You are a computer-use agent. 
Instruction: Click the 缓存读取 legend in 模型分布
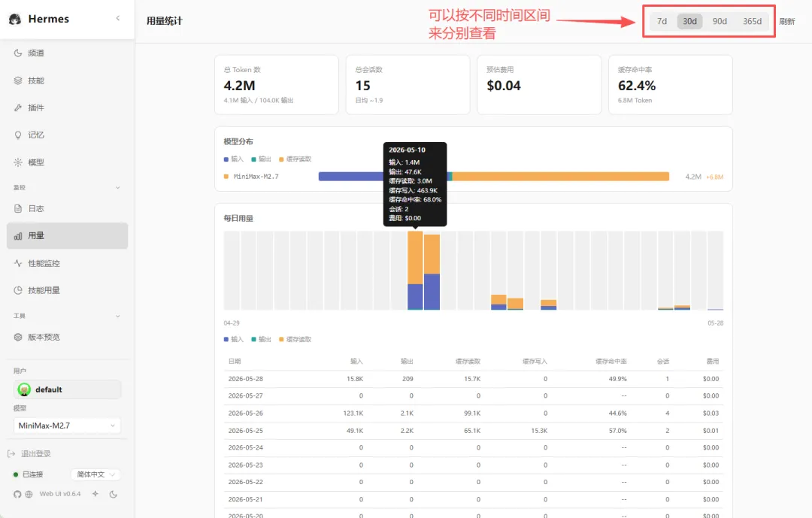[x=295, y=159]
